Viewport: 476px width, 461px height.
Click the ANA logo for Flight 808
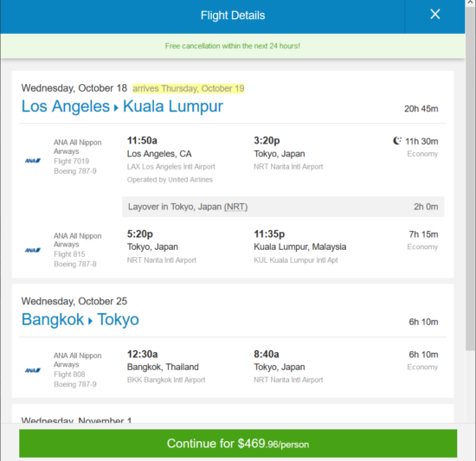click(33, 370)
